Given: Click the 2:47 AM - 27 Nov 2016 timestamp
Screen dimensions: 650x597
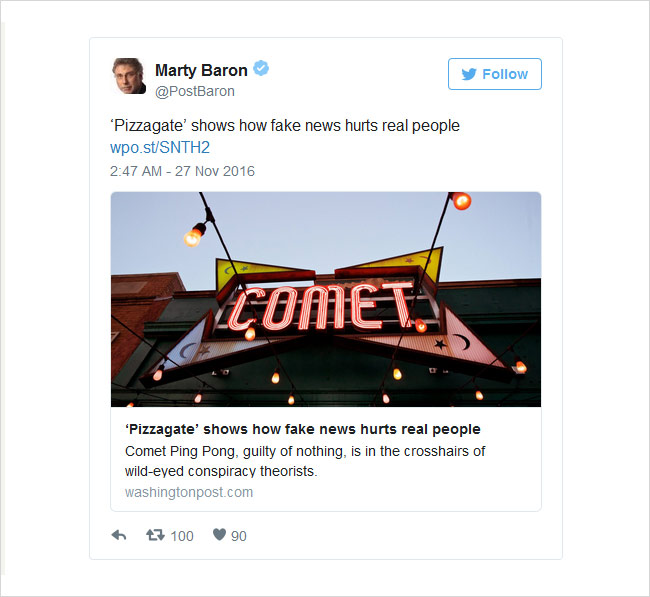Looking at the screenshot, I should coord(182,171).
